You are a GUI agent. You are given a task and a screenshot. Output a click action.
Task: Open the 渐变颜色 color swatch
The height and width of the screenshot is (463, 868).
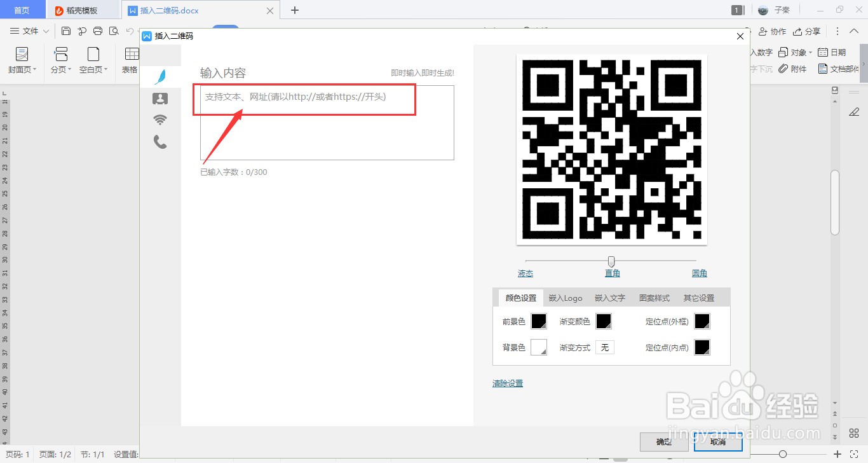(x=604, y=321)
